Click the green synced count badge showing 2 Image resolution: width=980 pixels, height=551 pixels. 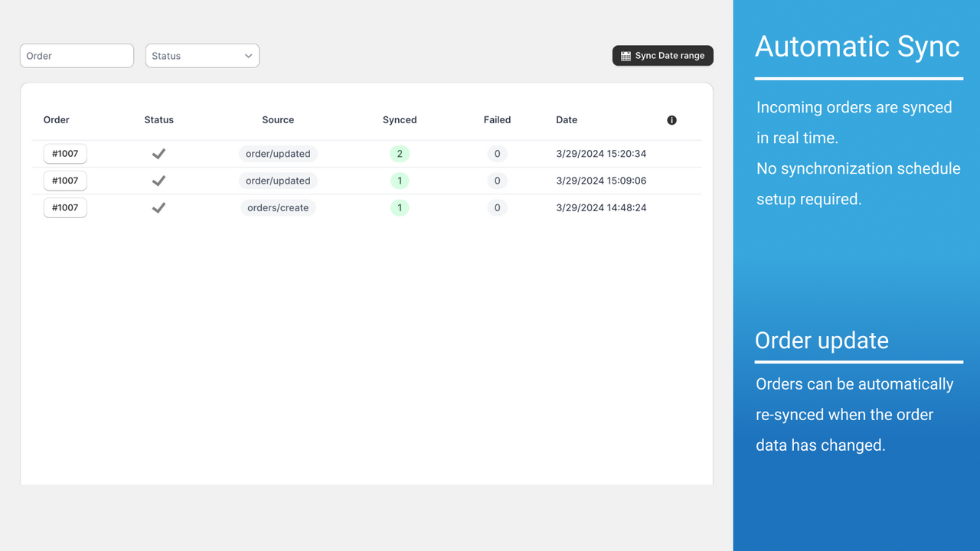(399, 153)
